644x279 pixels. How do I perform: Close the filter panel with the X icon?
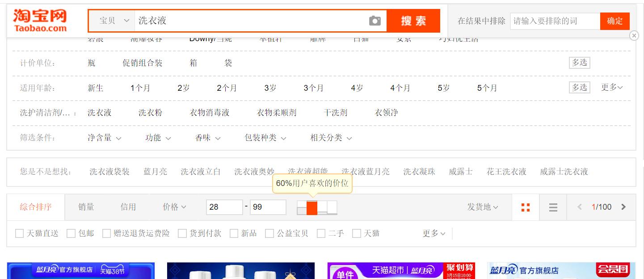[634, 35]
